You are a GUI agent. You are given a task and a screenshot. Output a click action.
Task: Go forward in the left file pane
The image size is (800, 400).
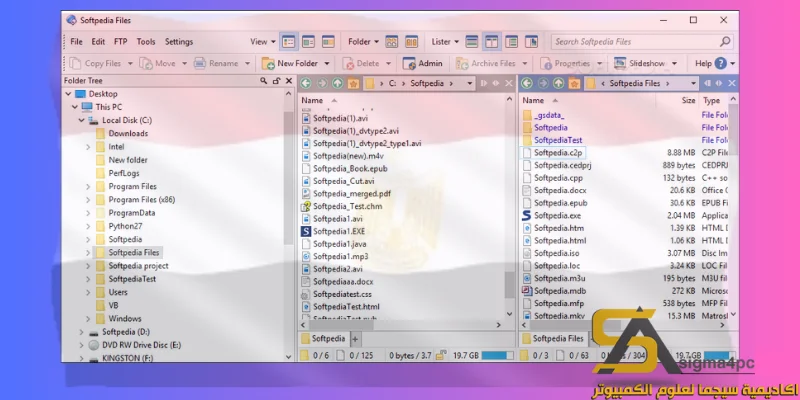(x=321, y=83)
